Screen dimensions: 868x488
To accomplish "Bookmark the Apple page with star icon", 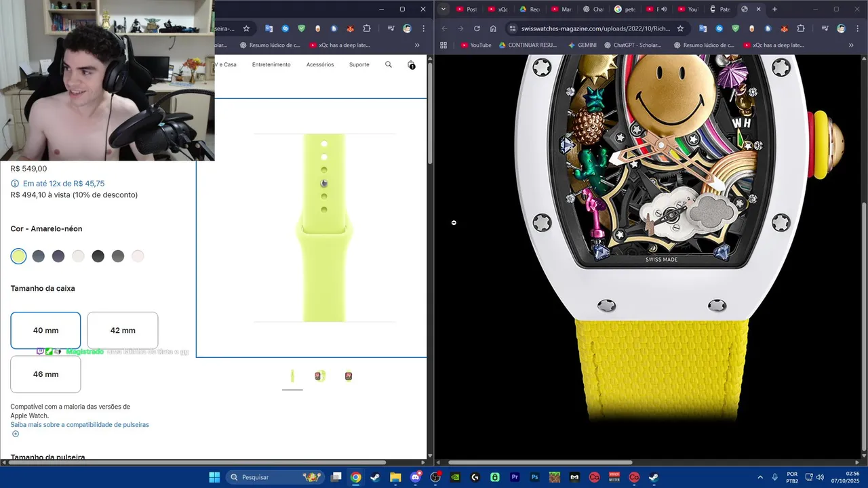I will click(x=246, y=28).
